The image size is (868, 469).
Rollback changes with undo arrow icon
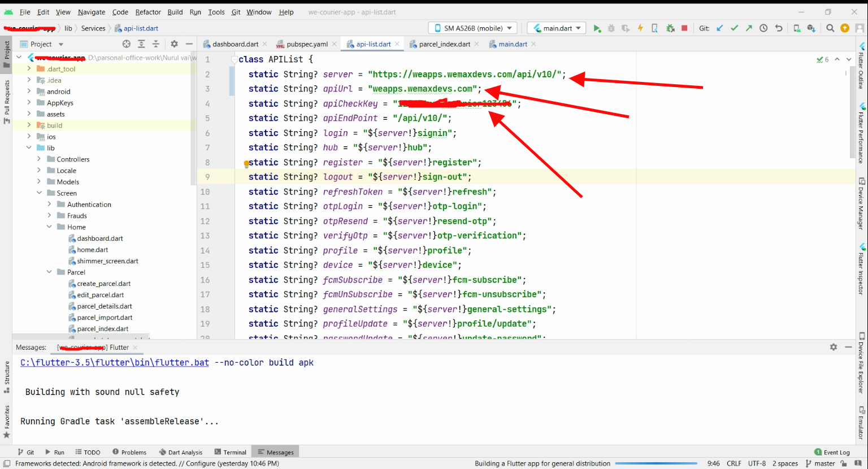pos(779,28)
